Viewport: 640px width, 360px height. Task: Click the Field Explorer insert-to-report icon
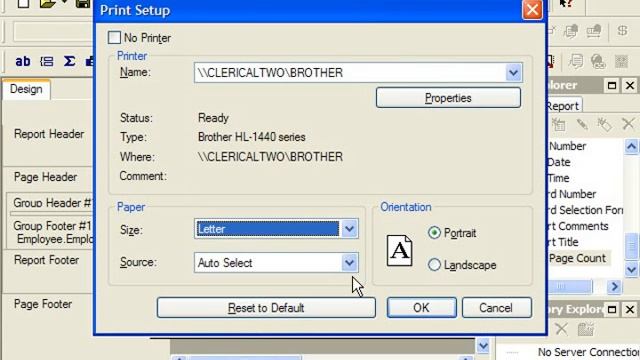(558, 124)
